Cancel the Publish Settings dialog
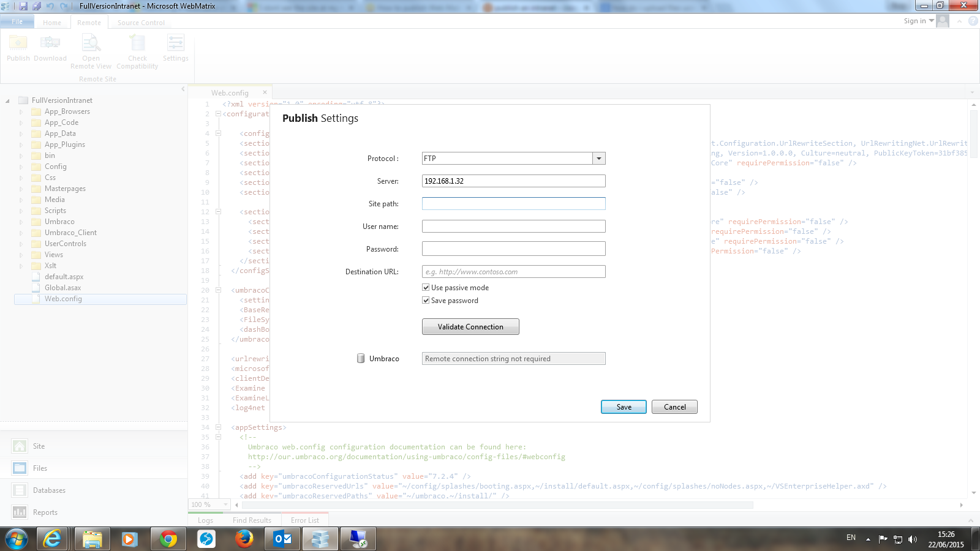Viewport: 980px width, 551px height. coord(675,407)
